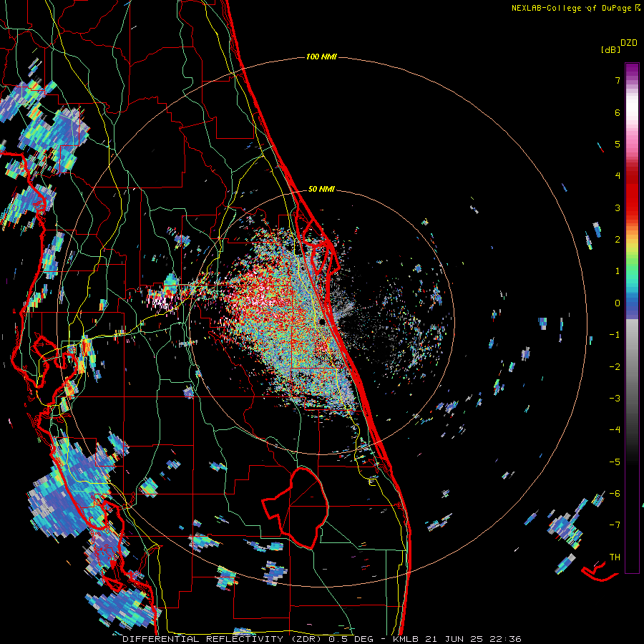This screenshot has width=644, height=644.
Task: Click the scale tick label -7
Action: [615, 525]
